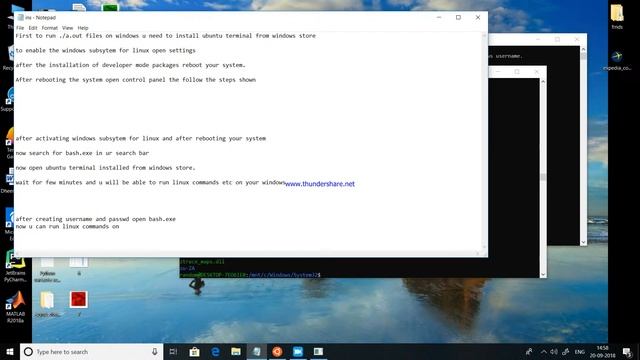640x360 pixels.
Task: Open File Explorer from the taskbar
Action: tap(236, 351)
